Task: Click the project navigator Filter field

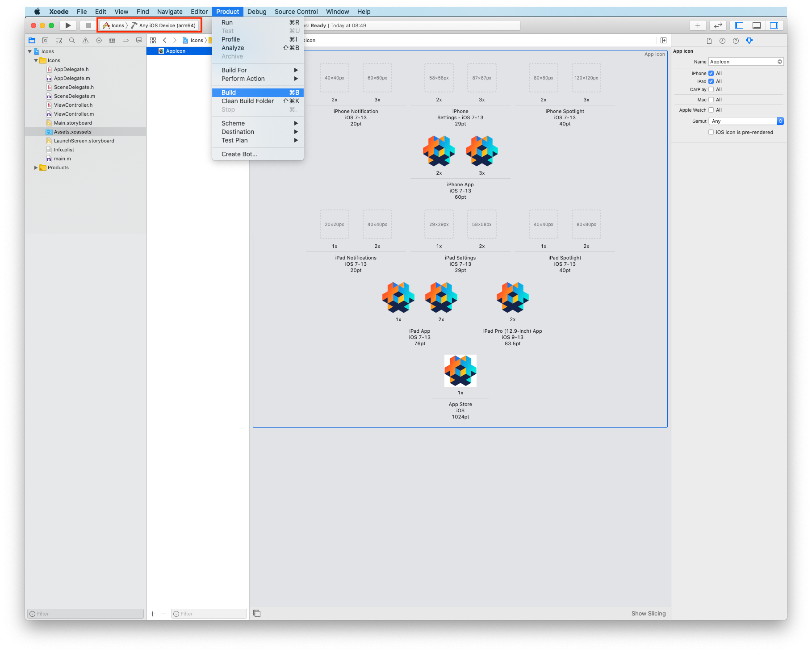Action: pos(86,614)
